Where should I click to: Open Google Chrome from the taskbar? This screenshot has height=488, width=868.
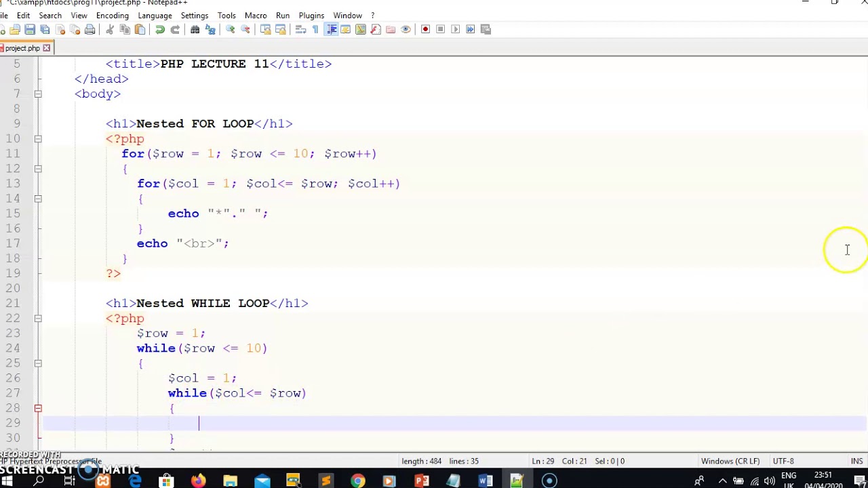click(x=358, y=481)
